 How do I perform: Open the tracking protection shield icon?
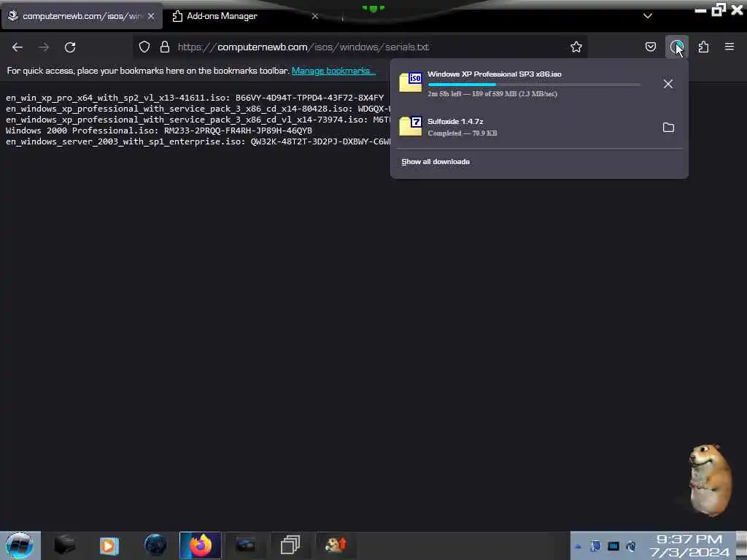pos(144,47)
